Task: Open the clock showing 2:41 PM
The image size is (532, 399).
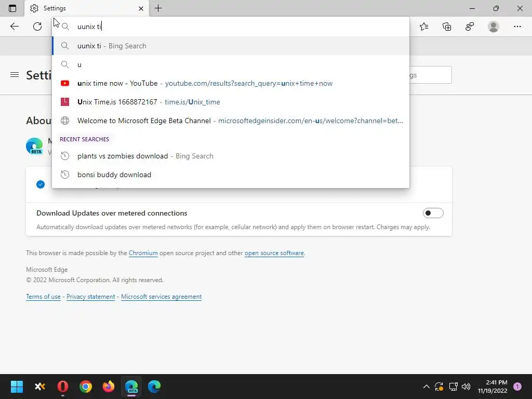Action: click(493, 387)
